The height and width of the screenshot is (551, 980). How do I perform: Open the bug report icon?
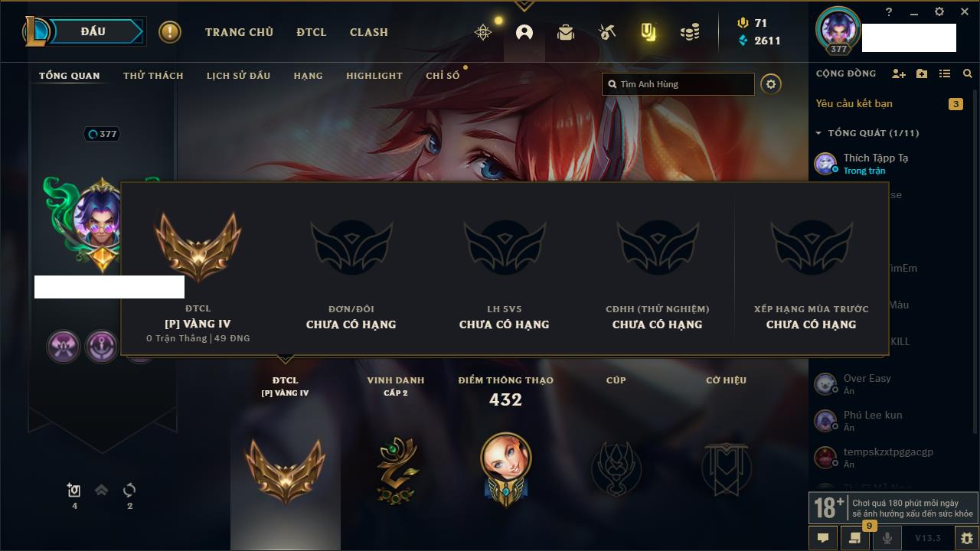[966, 538]
